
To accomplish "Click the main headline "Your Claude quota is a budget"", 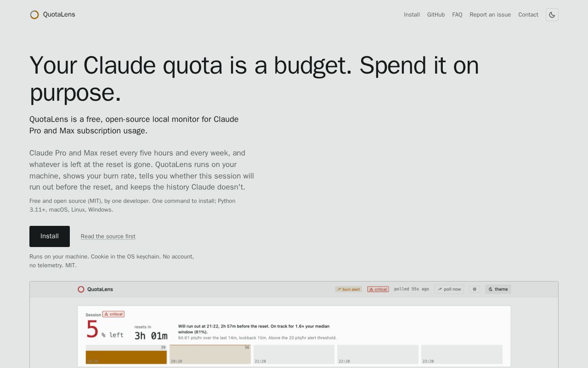I will pos(254,79).
